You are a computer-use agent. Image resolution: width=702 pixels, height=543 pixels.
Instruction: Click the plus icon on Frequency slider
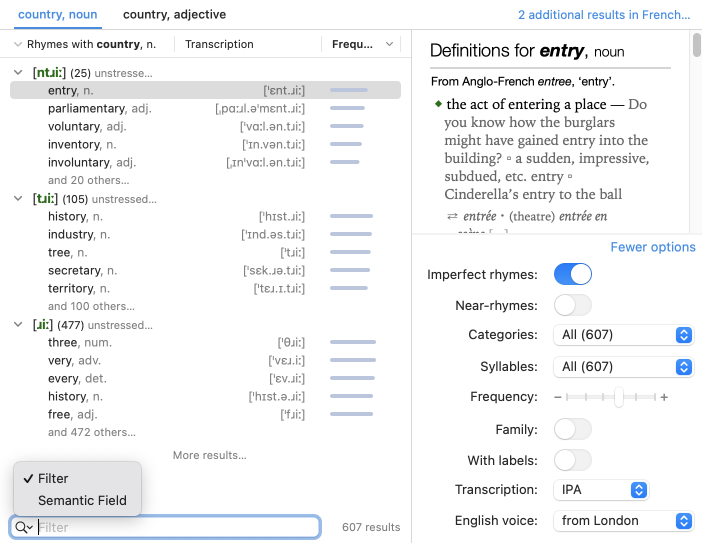[x=664, y=397]
